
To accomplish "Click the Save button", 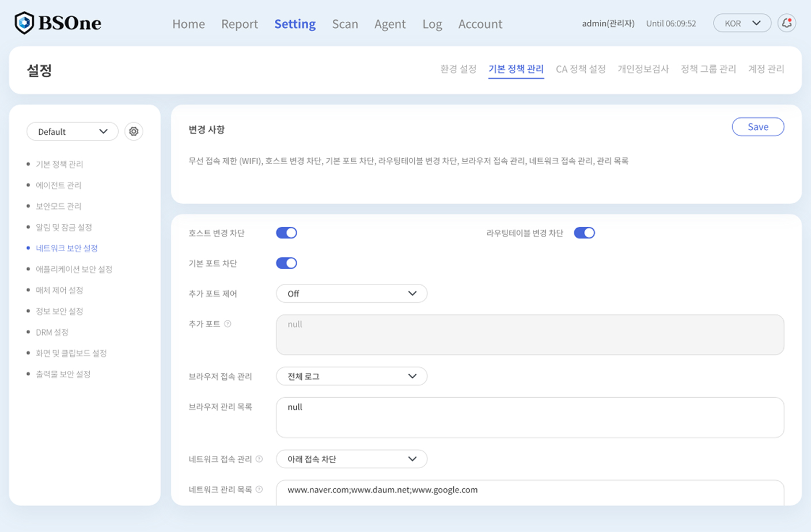I will (x=757, y=127).
